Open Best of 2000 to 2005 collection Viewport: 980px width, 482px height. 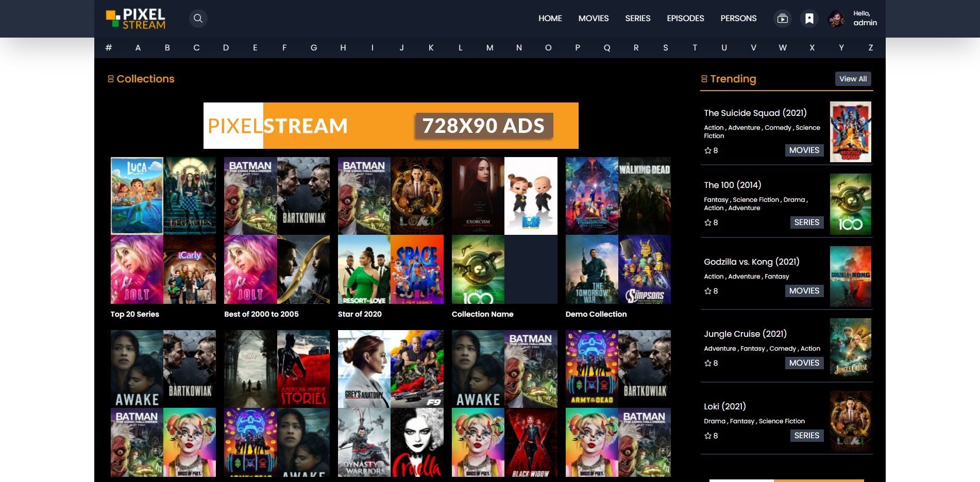tap(261, 314)
